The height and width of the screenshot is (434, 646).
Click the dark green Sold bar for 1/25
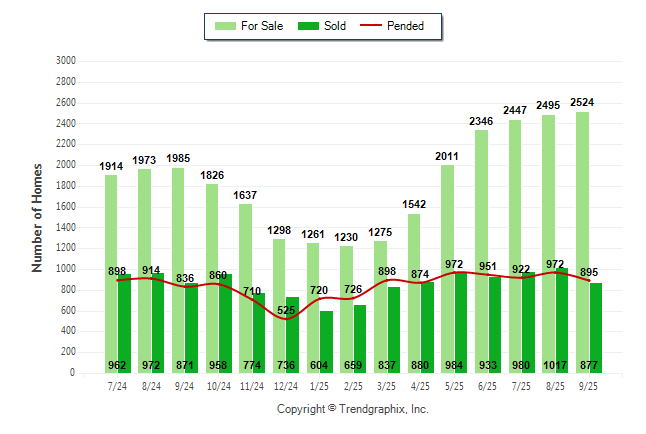click(326, 340)
